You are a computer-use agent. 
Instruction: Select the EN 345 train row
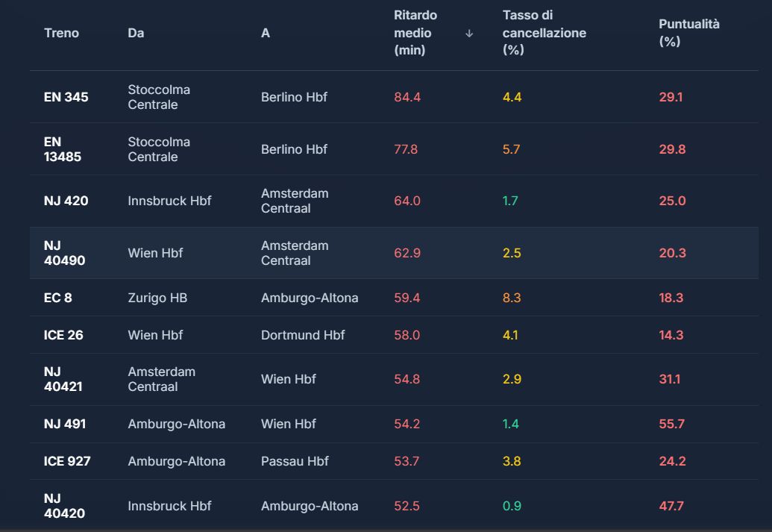click(66, 97)
